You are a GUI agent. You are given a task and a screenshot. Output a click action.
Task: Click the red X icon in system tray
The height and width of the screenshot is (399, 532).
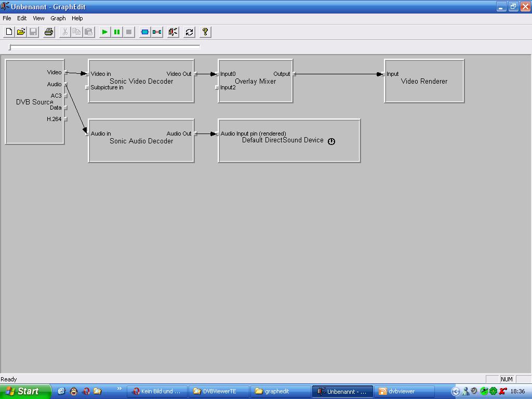[503, 391]
